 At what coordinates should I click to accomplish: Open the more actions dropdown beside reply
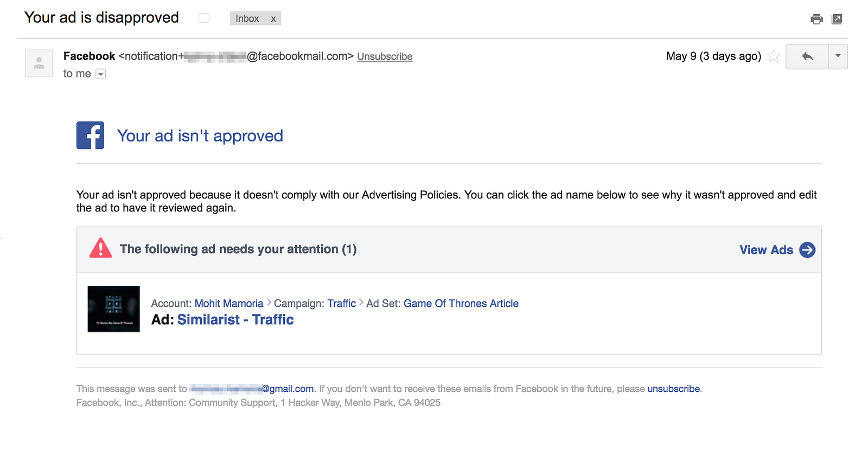point(838,56)
